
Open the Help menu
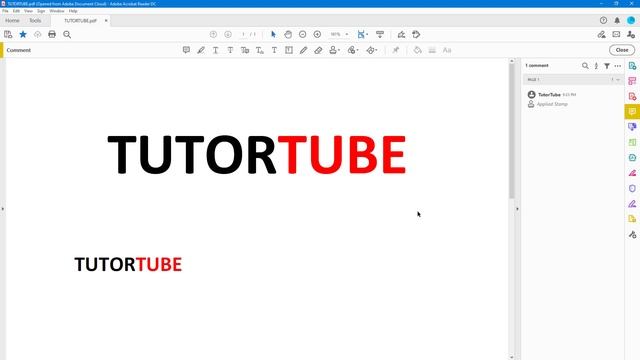pos(73,11)
